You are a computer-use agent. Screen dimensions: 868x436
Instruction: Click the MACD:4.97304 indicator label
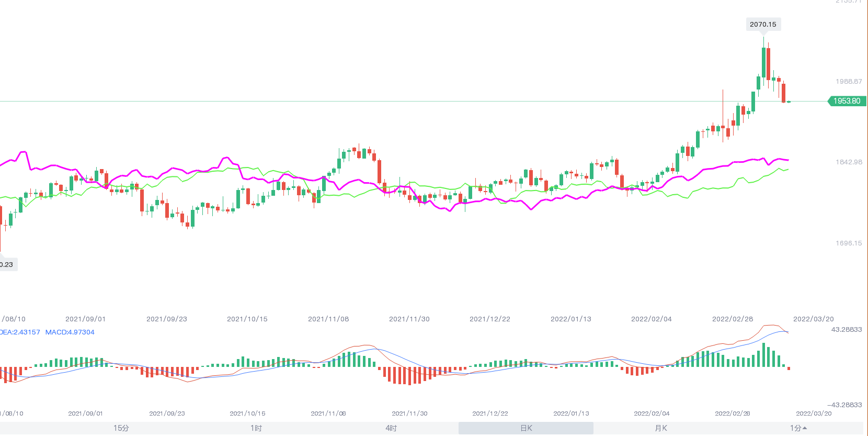[x=70, y=332]
